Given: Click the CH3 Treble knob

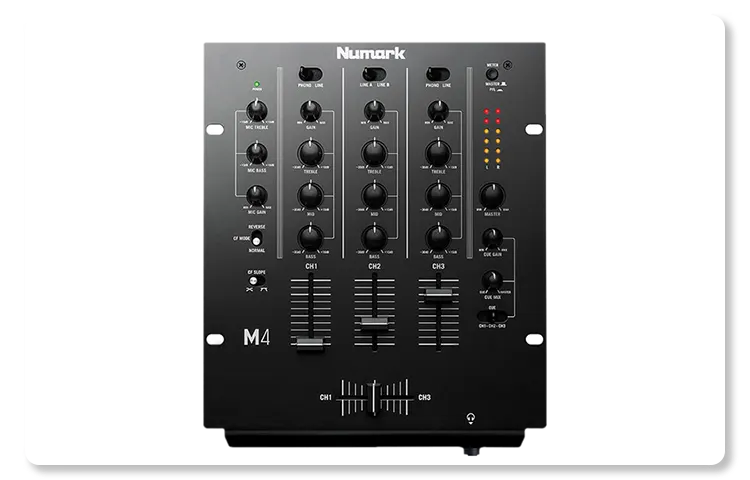Looking at the screenshot, I should [438, 153].
